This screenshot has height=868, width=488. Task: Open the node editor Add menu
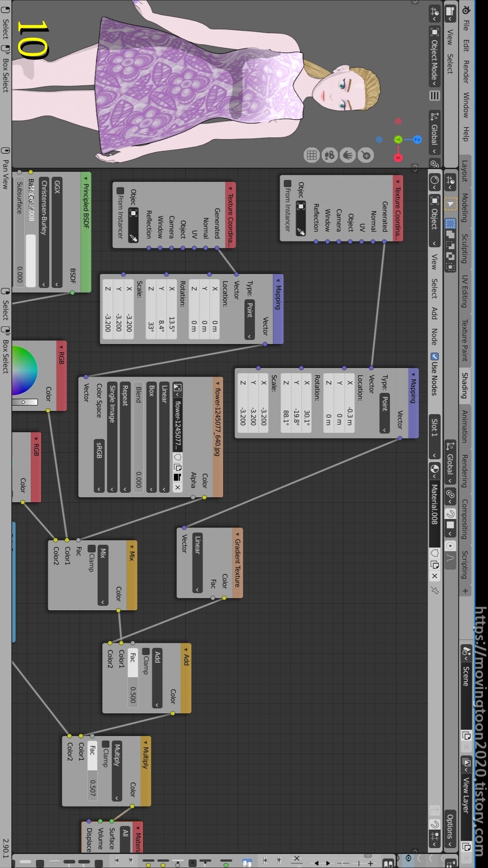coord(434,313)
